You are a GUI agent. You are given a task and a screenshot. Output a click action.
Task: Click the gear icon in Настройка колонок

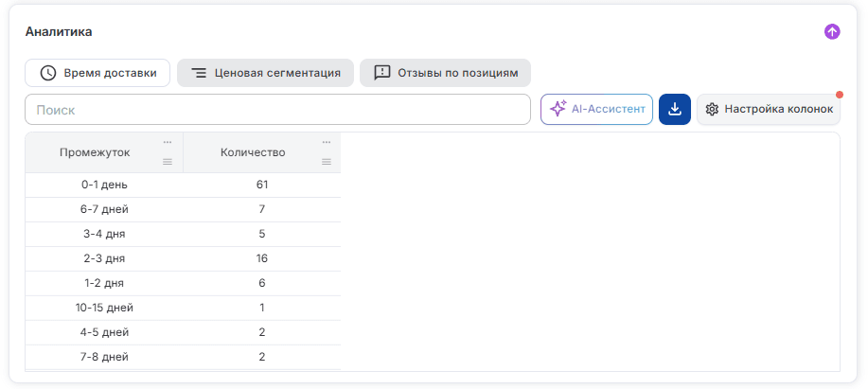click(712, 110)
